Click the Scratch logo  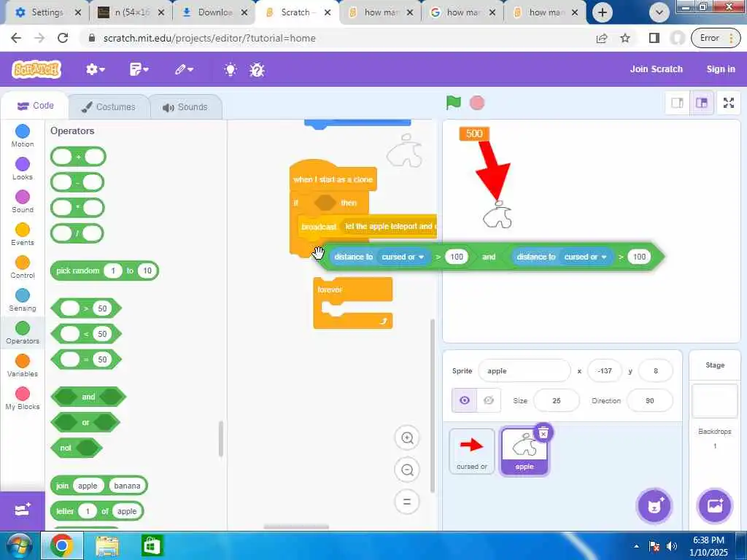click(x=36, y=69)
